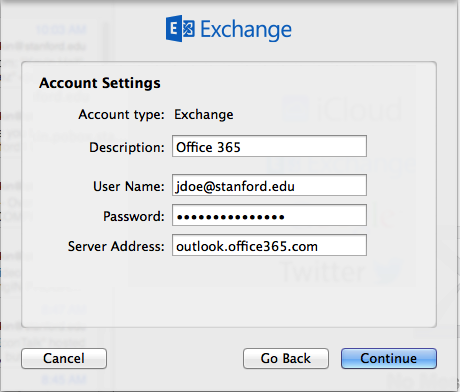
Task: Click the "Account type:" label
Action: [x=121, y=115]
